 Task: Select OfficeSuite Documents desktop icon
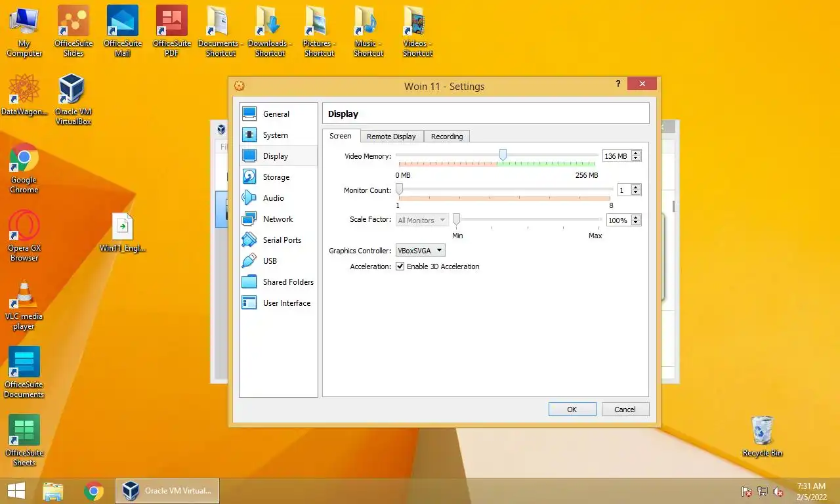[24, 373]
